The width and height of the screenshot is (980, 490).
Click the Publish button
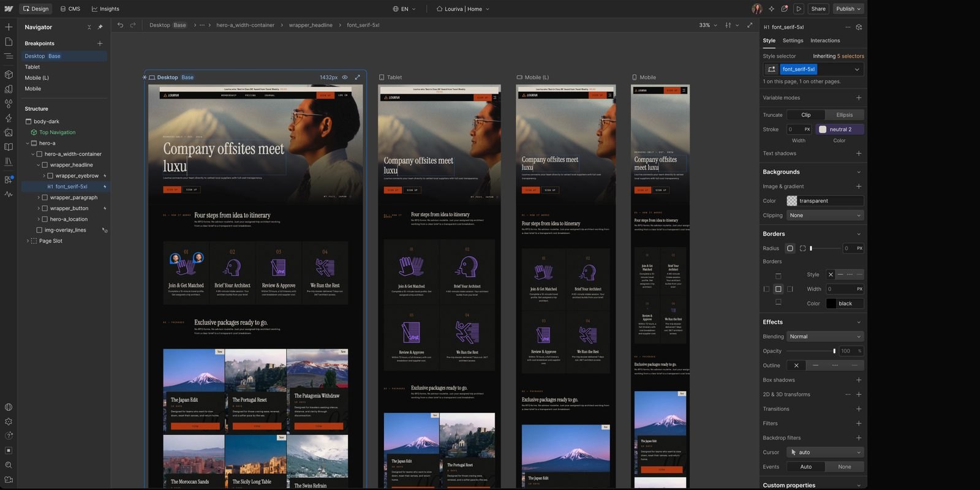[848, 9]
